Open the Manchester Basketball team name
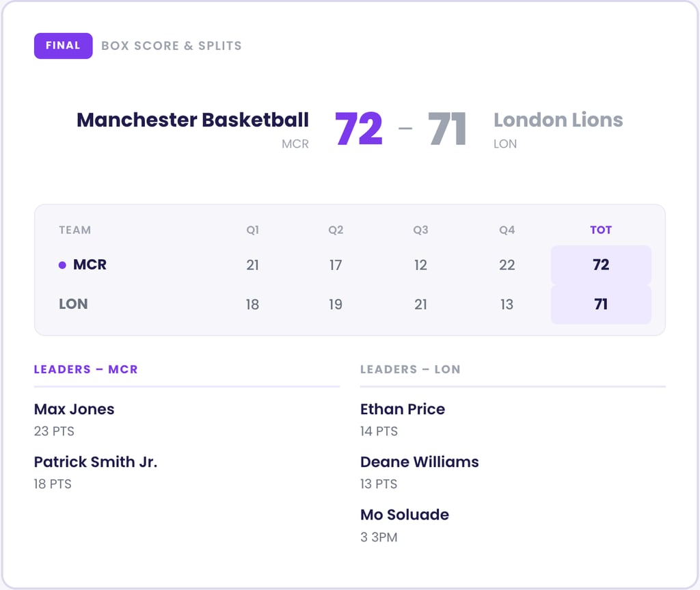 (193, 120)
